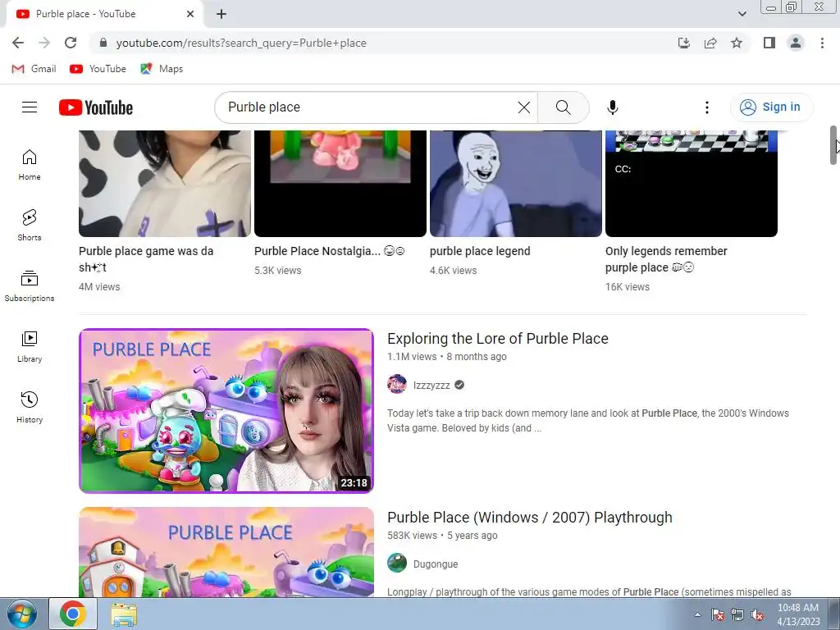This screenshot has height=630, width=840.
Task: Open YouTube settings three-dot menu
Action: (706, 107)
